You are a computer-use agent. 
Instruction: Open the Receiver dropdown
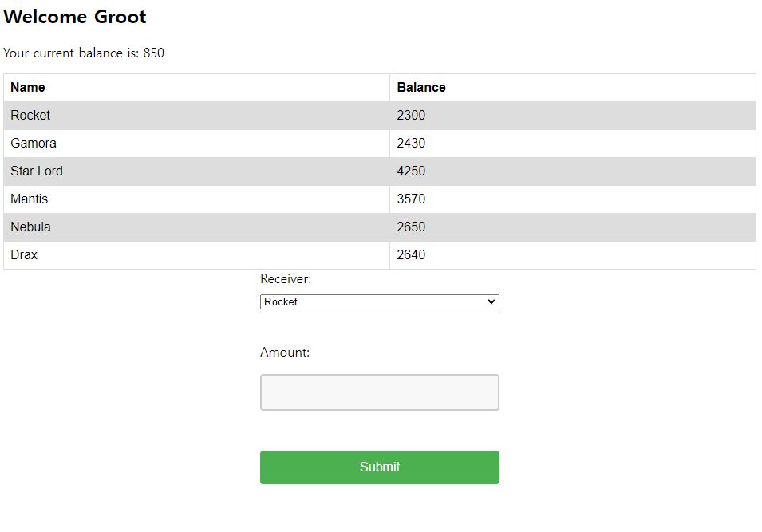click(379, 302)
